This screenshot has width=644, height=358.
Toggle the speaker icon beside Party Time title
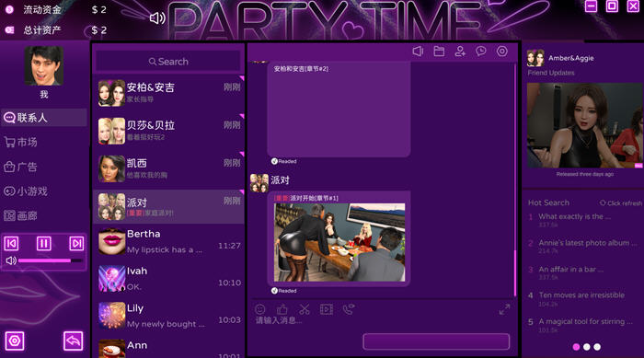click(x=157, y=18)
